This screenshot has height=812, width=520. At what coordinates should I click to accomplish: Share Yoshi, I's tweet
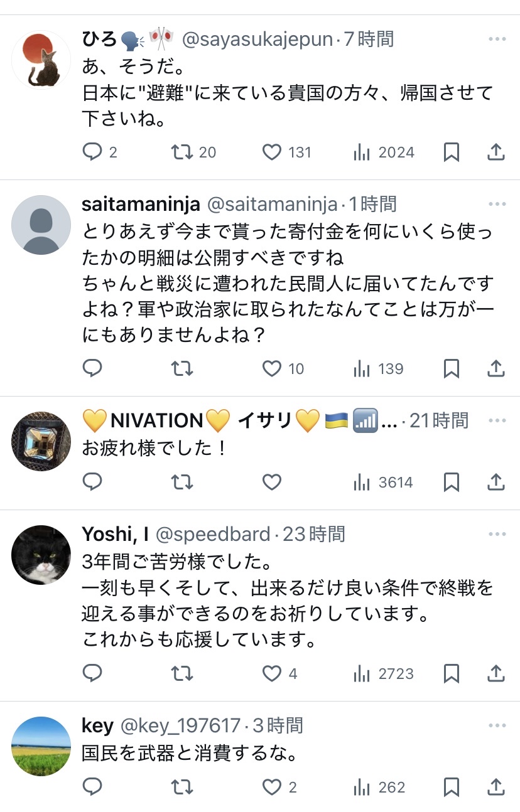pyautogui.click(x=496, y=673)
